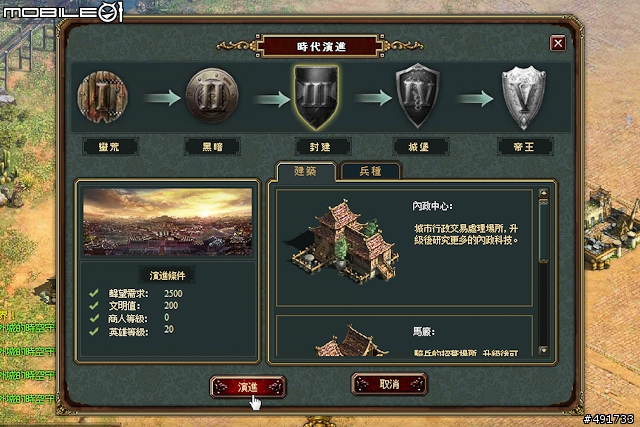Select the highlighted Age III shield icon

(316, 98)
